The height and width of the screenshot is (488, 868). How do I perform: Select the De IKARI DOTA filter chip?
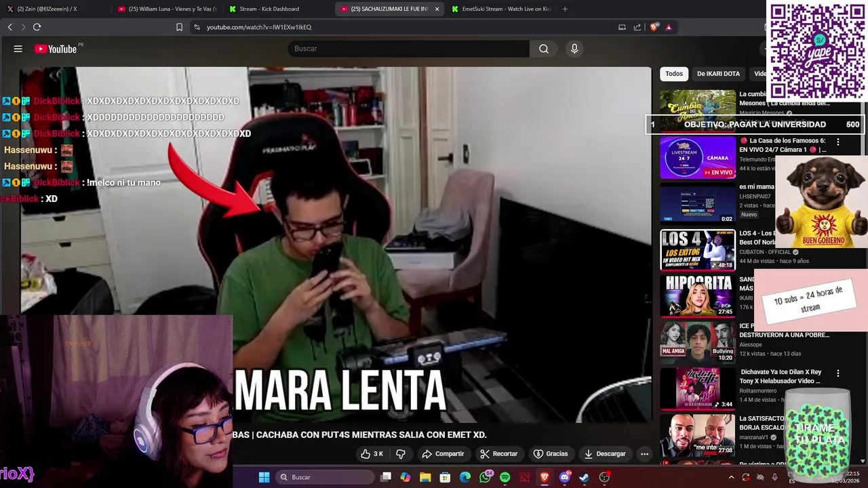coord(718,74)
